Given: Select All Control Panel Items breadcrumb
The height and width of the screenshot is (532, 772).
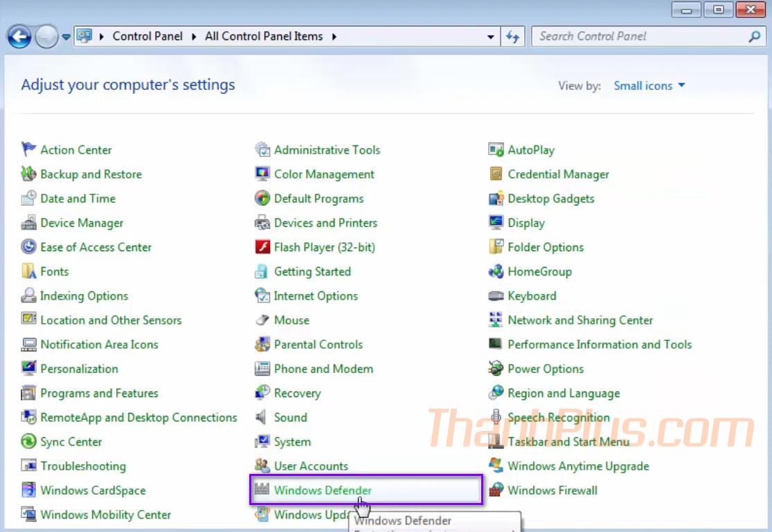Looking at the screenshot, I should [264, 37].
